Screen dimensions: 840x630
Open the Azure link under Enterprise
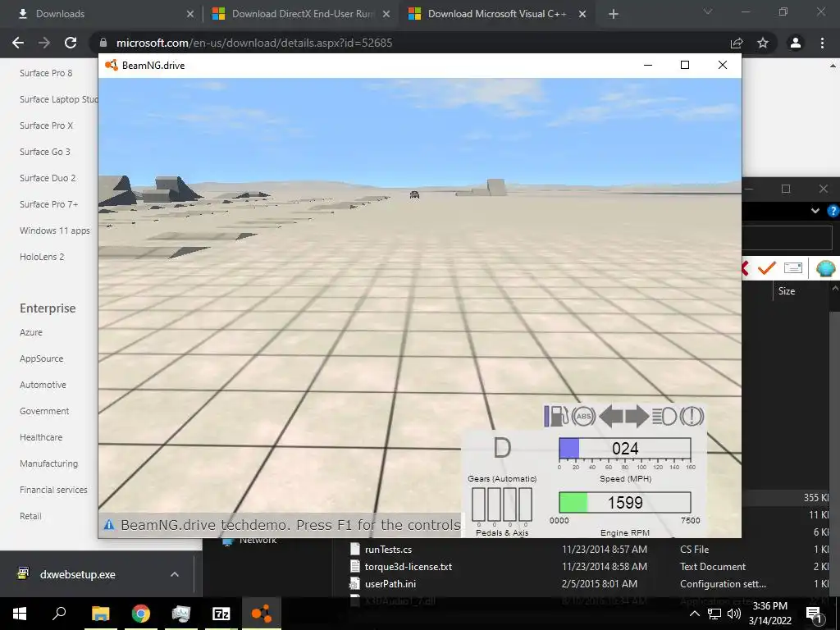pyautogui.click(x=31, y=332)
